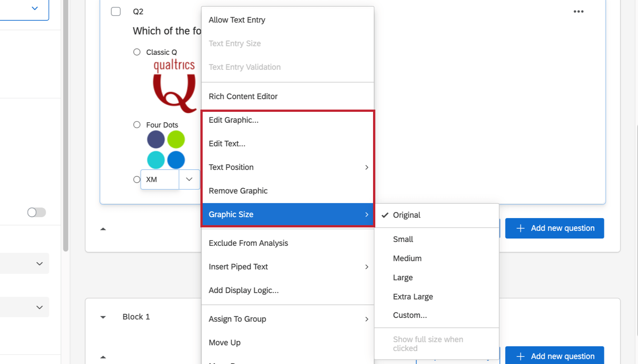Click the plus icon on Add new question
638x364 pixels.
[520, 228]
